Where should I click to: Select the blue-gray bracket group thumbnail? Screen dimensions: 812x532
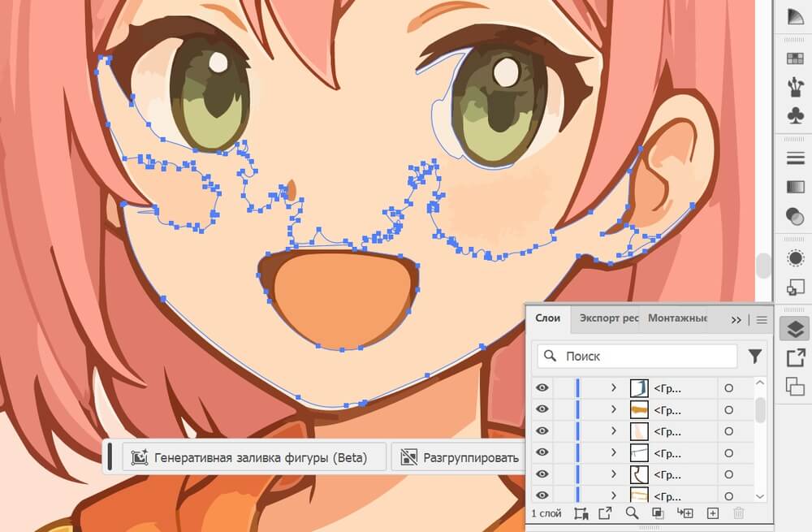tap(639, 388)
